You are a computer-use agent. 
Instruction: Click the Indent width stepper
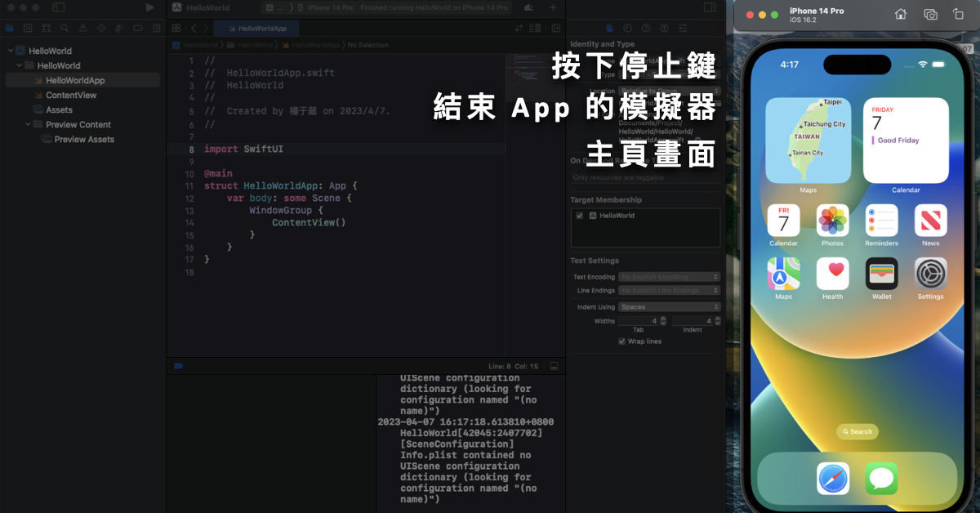click(x=717, y=321)
